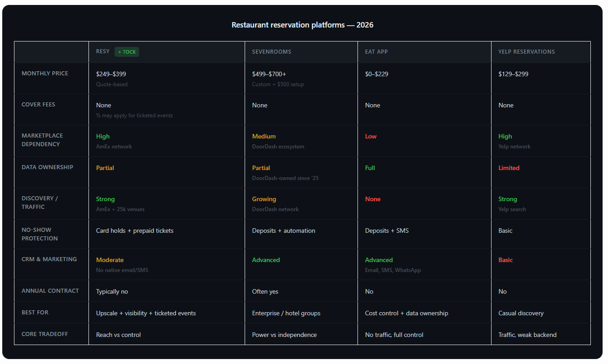Click the 'DoorDash network' note
This screenshot has height=364, width=608.
pos(276,209)
